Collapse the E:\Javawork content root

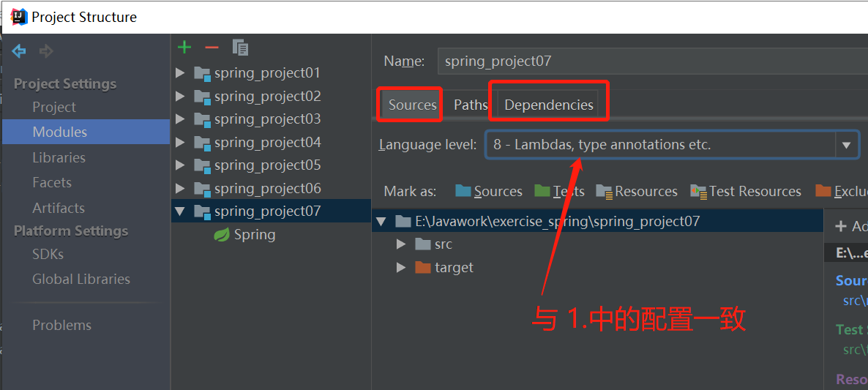click(381, 222)
